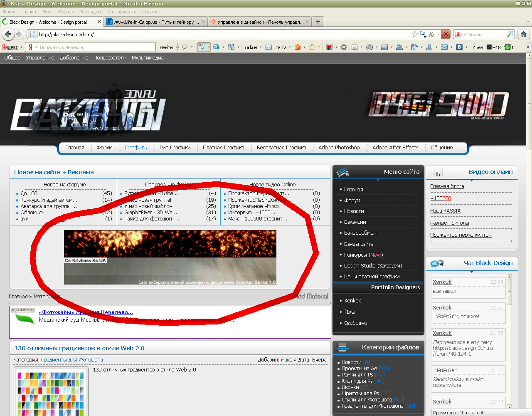The width and height of the screenshot is (532, 416).
Task: Expand dropdown next to the colored cube icon
Action: click(x=336, y=47)
